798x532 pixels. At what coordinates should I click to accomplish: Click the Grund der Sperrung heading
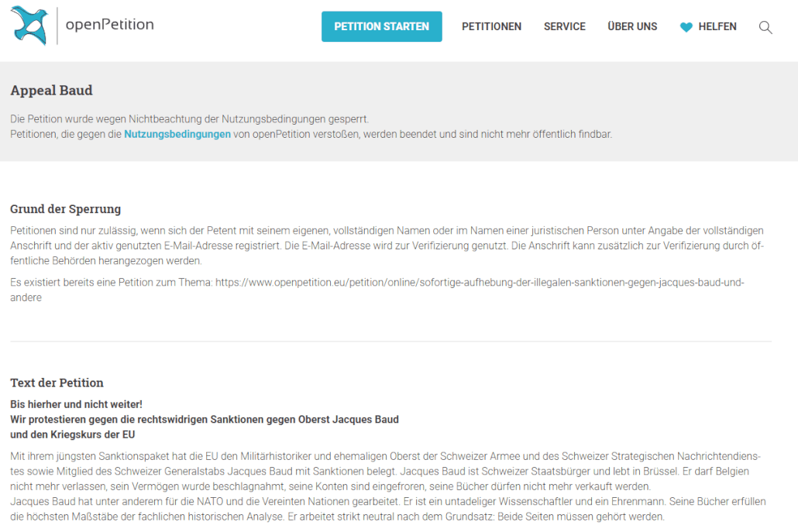point(65,209)
